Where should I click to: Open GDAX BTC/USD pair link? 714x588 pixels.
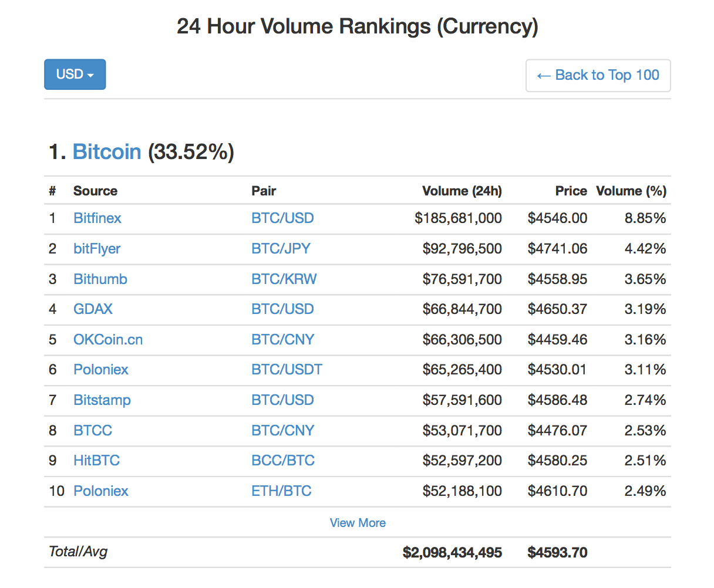coord(282,309)
